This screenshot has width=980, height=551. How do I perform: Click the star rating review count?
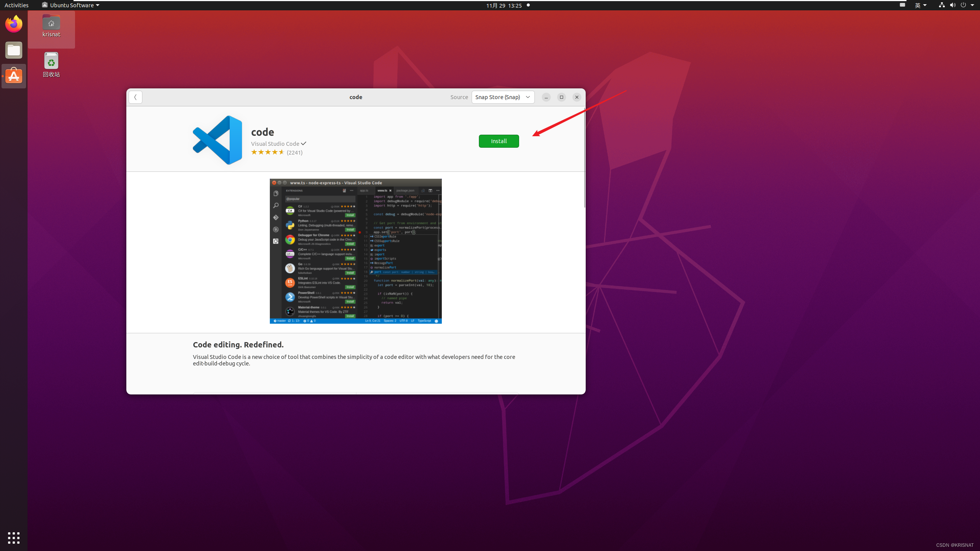[x=294, y=153]
